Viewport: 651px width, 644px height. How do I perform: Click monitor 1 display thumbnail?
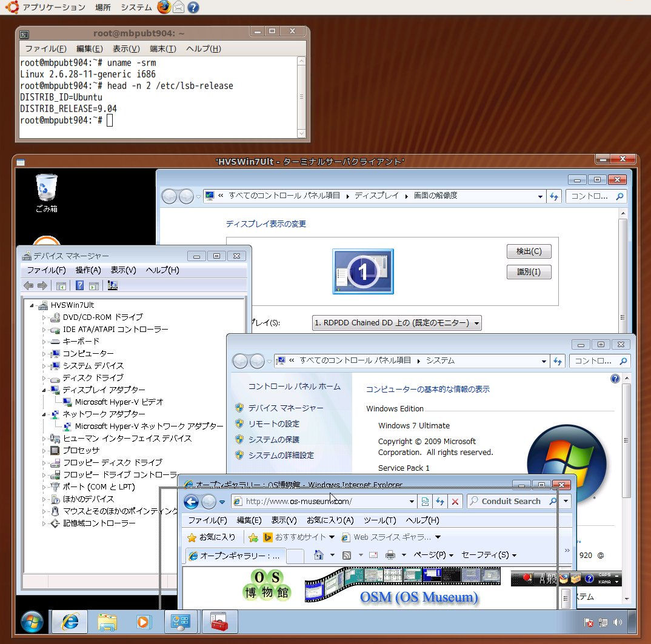[363, 271]
